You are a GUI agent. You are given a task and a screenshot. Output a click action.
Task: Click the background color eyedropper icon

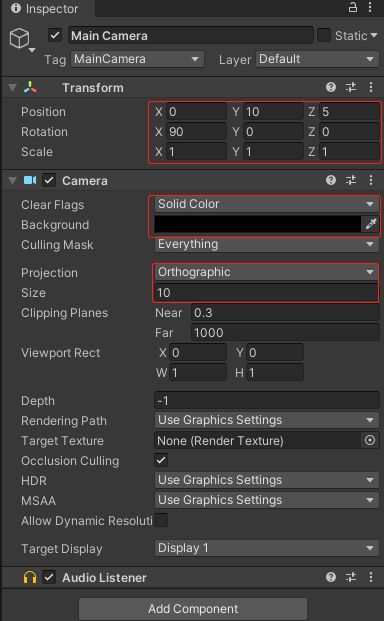[371, 224]
